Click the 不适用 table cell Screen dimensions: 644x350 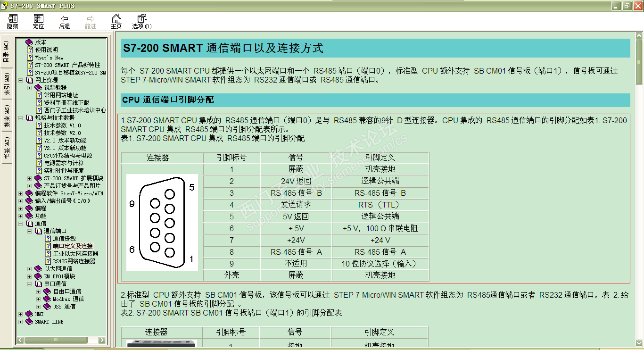click(x=296, y=264)
